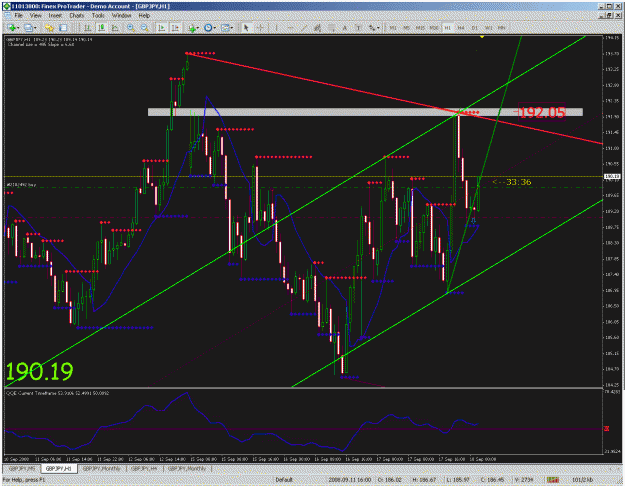Switch to M30 timeframe

434,28
